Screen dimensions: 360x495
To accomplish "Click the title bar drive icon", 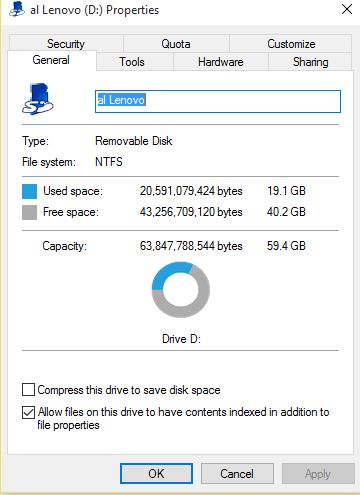I will click(17, 9).
